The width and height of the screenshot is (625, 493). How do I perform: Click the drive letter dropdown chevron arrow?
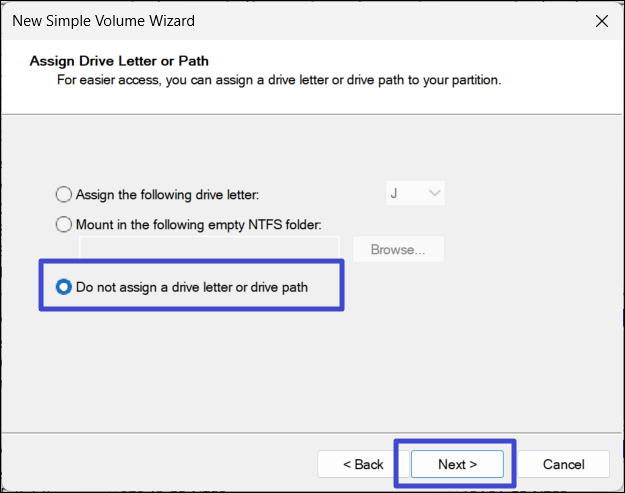click(434, 193)
